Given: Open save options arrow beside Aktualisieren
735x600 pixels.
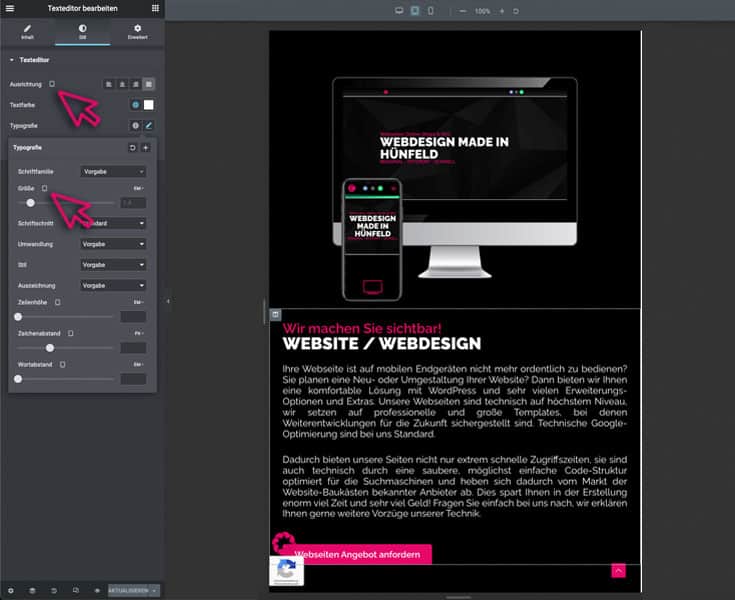Looking at the screenshot, I should (x=155, y=591).
